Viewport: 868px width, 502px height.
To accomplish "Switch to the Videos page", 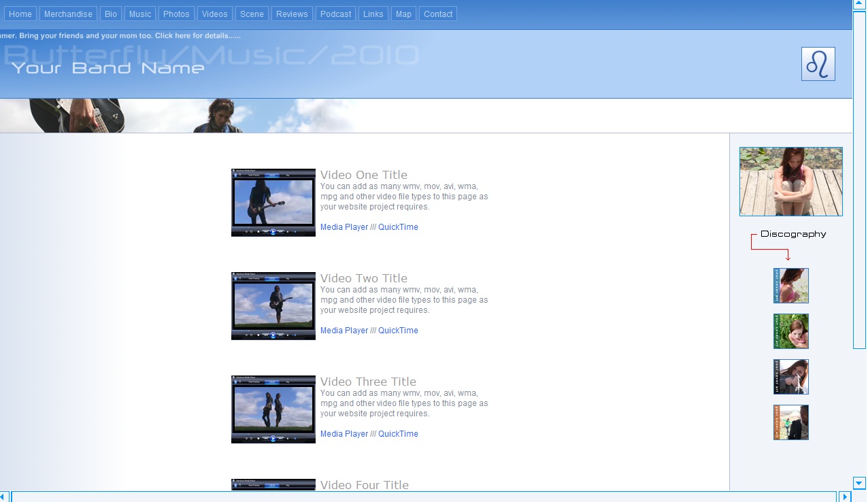I will point(215,14).
